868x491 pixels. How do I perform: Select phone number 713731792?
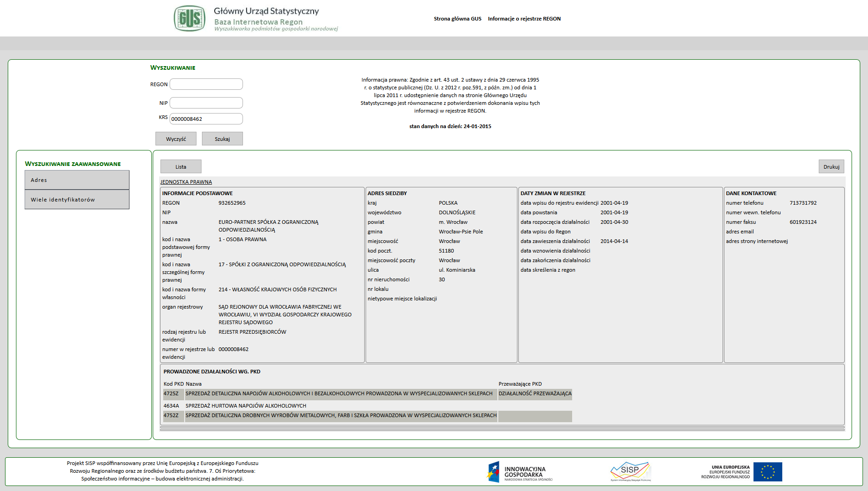tap(803, 203)
